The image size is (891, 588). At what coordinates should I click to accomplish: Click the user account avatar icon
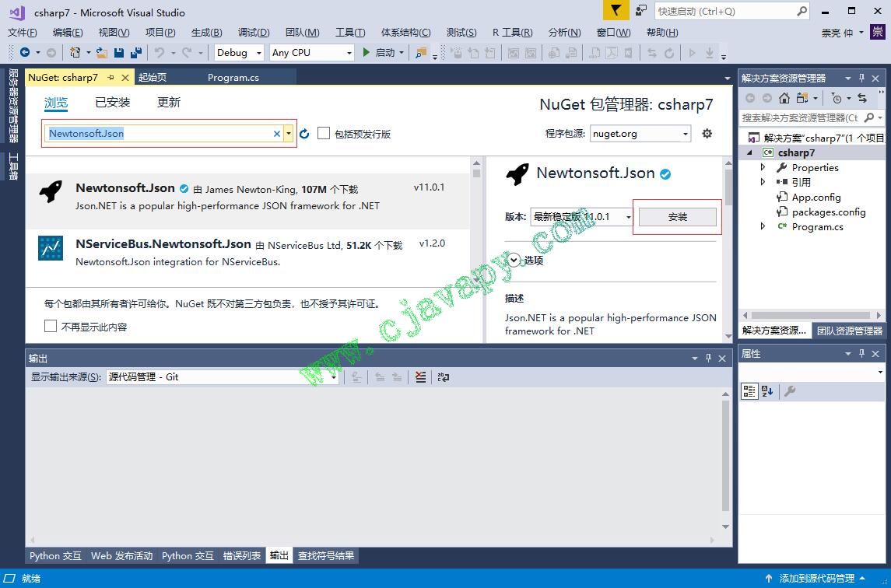tap(877, 33)
